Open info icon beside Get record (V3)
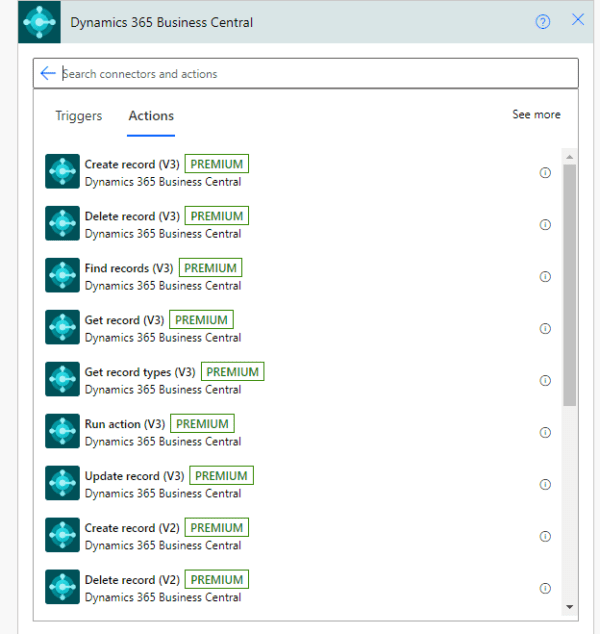Screen dimensions: 600x634 545,328
